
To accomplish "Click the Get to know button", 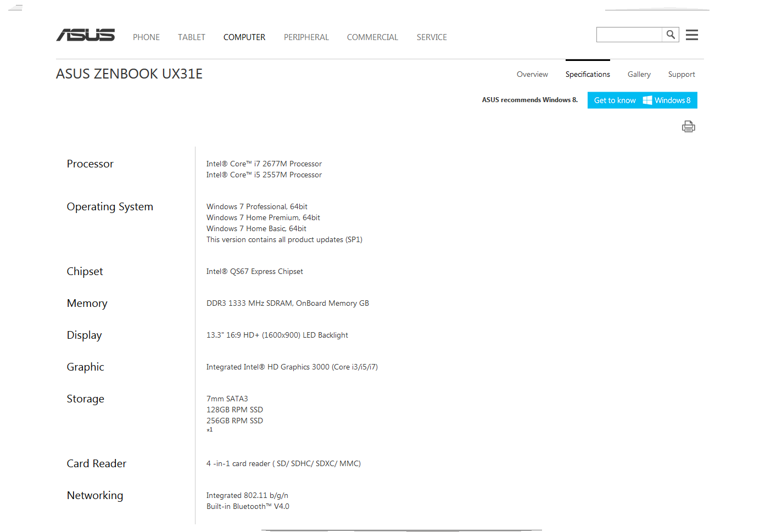I will 615,100.
